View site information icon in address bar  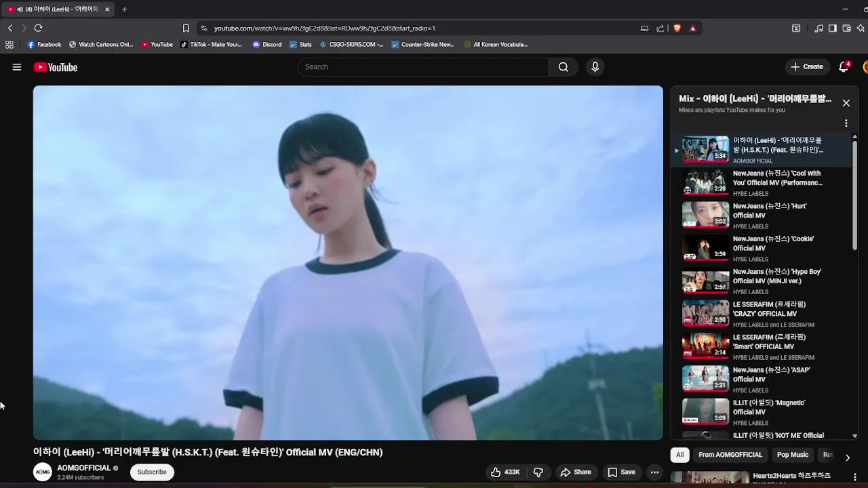tap(204, 28)
